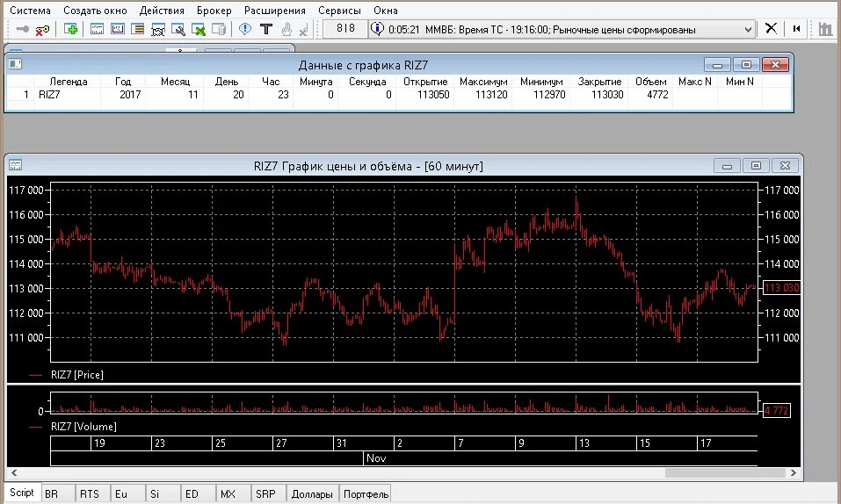Click the МИМВБ server time message field
Image resolution: width=841 pixels, height=504 pixels.
561,30
